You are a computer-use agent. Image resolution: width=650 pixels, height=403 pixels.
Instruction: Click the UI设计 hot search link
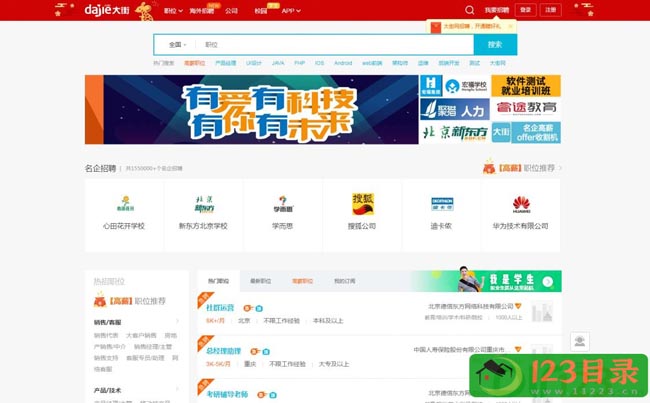[254, 63]
